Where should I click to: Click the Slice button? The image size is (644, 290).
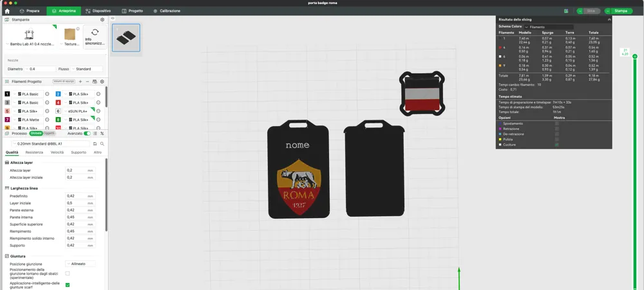pyautogui.click(x=591, y=11)
